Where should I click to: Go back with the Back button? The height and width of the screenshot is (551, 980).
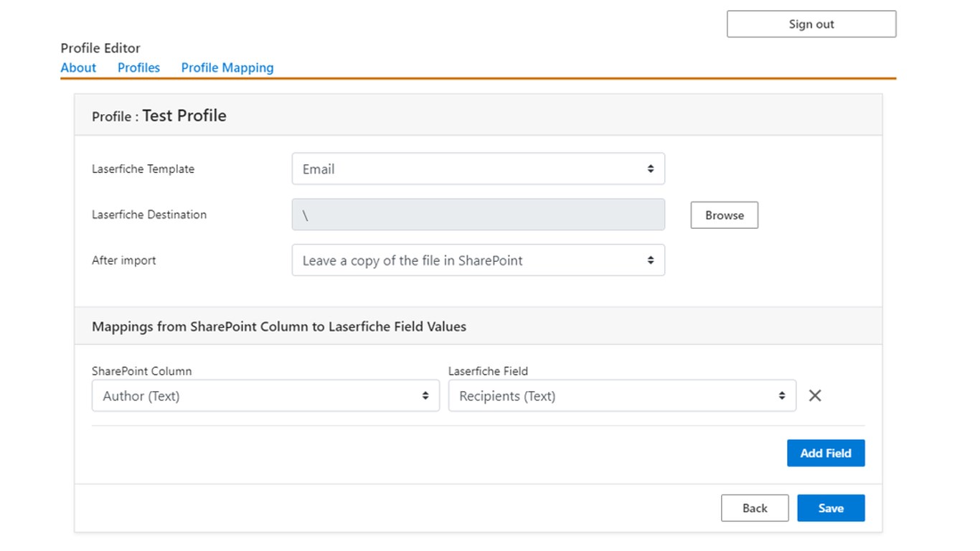[x=754, y=508]
